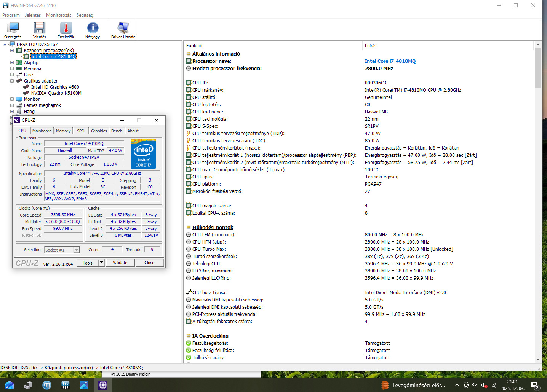Collapse the DESKTOP-D7S5T67 root node

tap(5, 44)
